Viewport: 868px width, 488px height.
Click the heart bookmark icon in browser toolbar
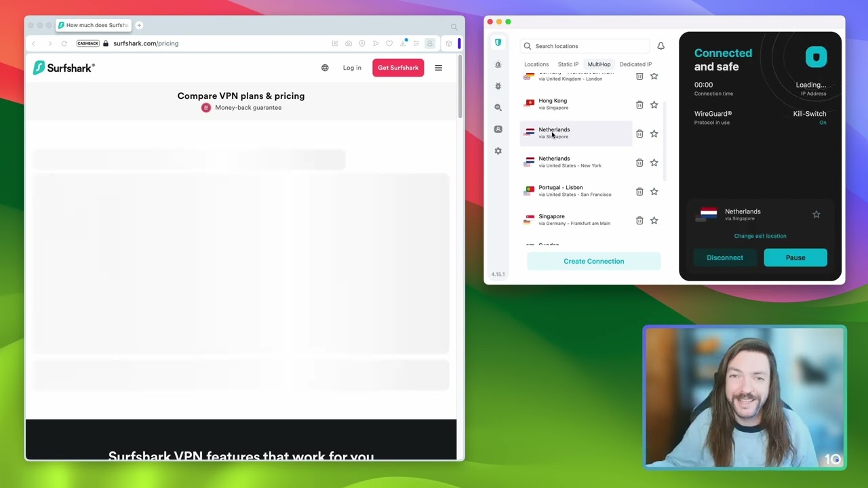pyautogui.click(x=389, y=43)
